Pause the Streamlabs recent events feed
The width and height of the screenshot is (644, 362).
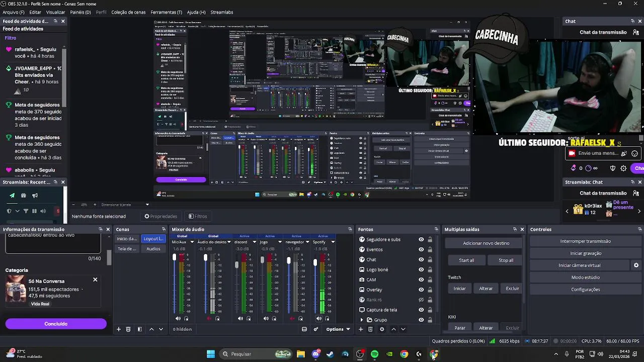(34, 211)
